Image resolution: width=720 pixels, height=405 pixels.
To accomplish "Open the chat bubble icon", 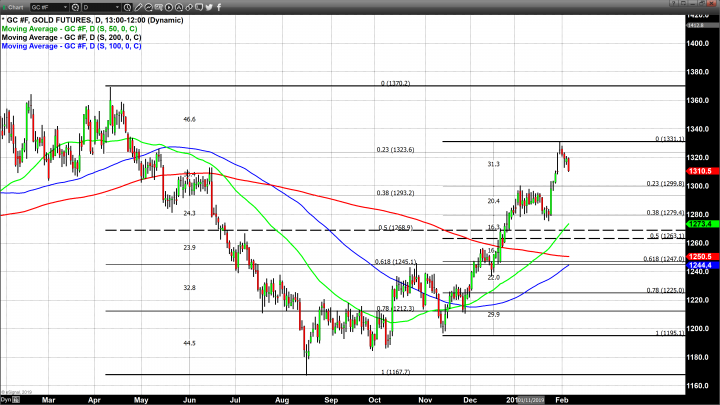I will [199, 7].
